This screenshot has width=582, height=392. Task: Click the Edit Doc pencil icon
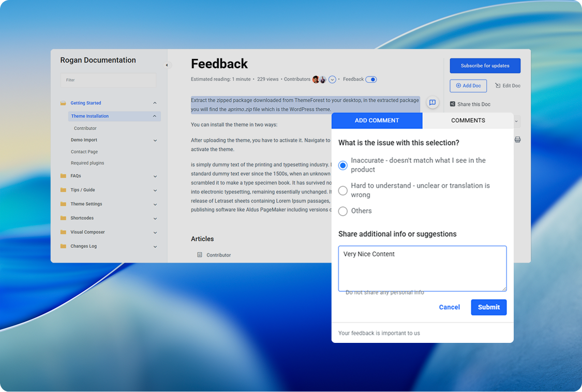pos(498,85)
